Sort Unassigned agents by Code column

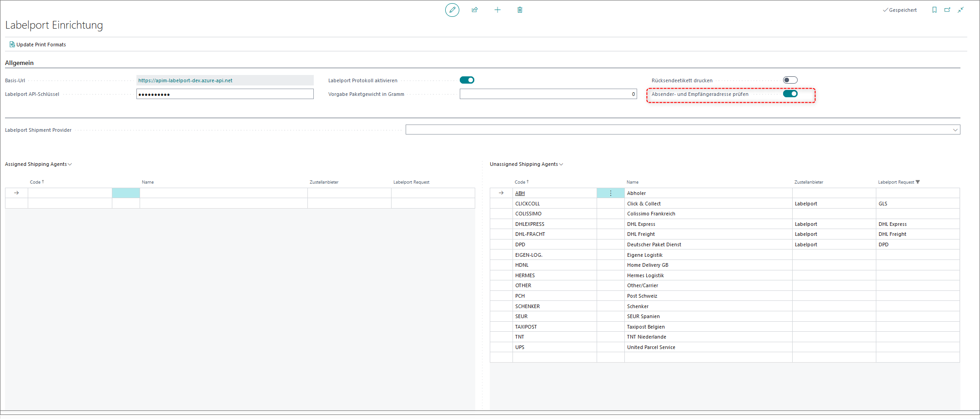[x=522, y=182]
